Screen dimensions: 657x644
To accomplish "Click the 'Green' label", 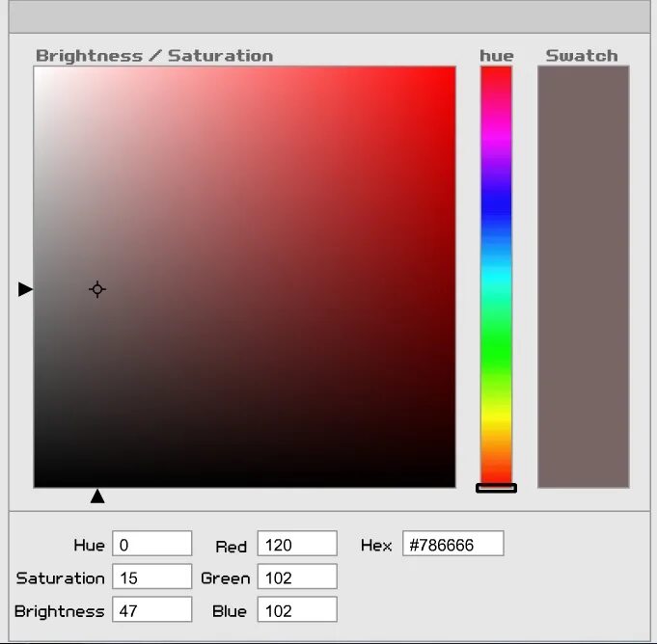I will [x=226, y=578].
